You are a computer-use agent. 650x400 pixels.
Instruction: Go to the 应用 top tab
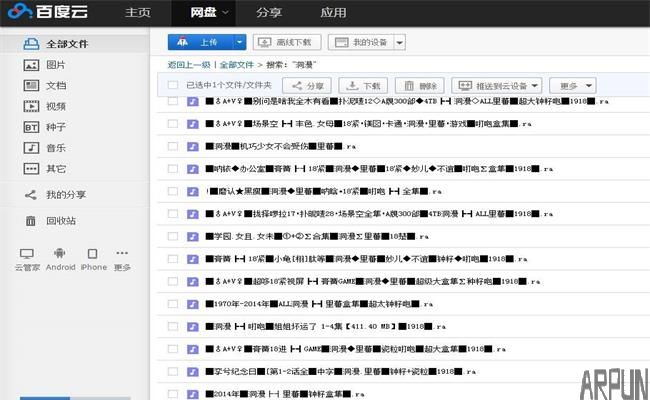[x=333, y=13]
